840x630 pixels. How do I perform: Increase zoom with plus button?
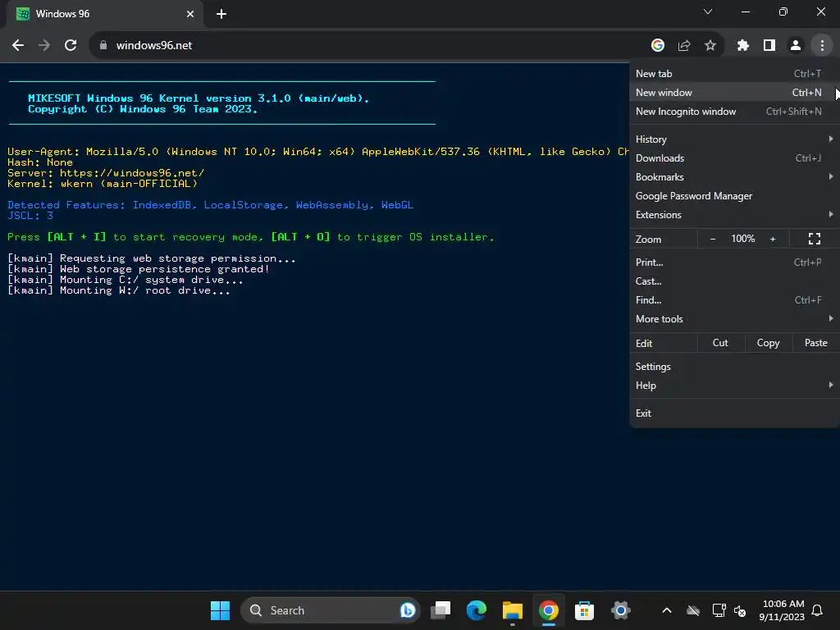pos(773,239)
